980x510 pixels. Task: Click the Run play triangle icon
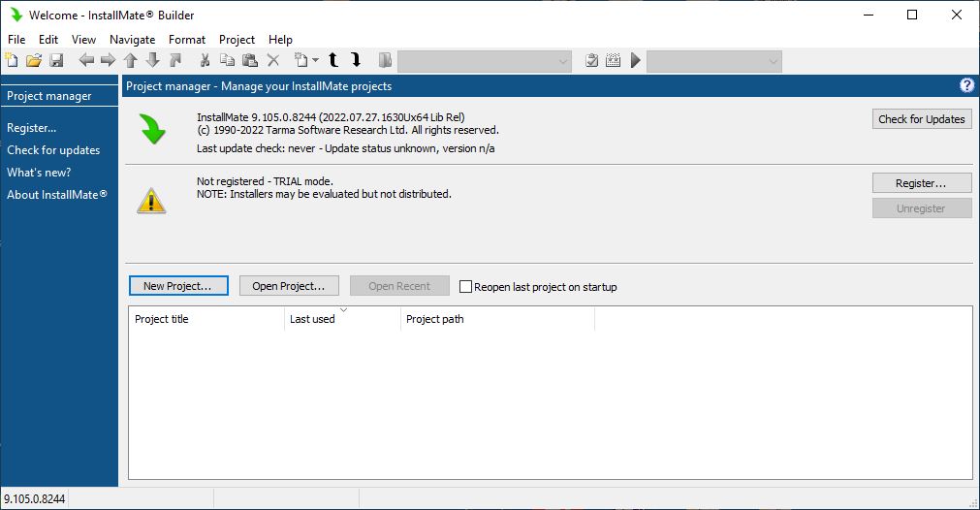point(636,60)
